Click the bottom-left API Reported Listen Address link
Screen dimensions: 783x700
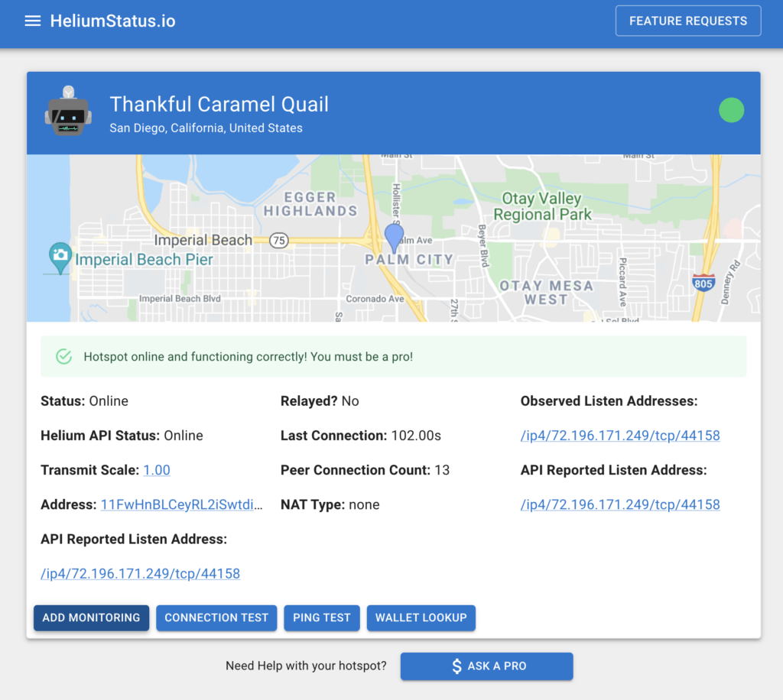(140, 573)
